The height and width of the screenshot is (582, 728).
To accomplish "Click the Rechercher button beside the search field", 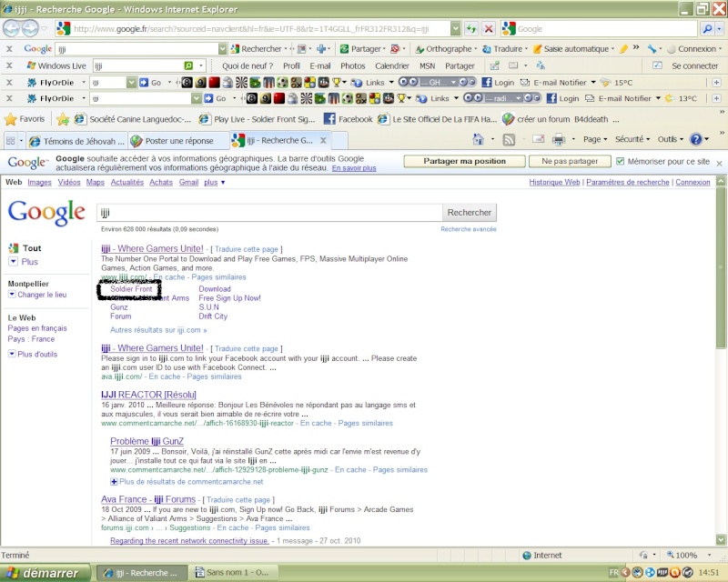I will pyautogui.click(x=469, y=213).
